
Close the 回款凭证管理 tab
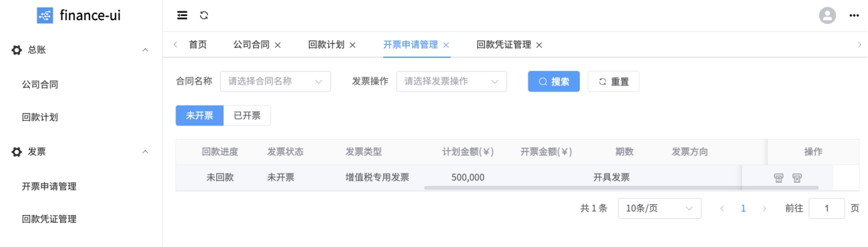click(539, 45)
